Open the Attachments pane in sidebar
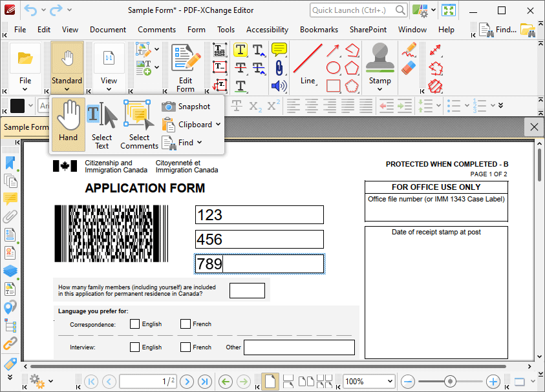The width and height of the screenshot is (545, 392). tap(10, 216)
